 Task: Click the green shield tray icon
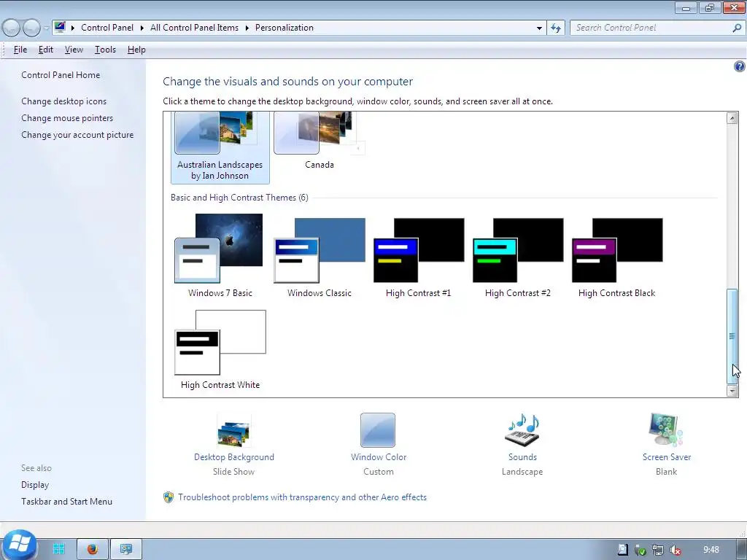640,550
